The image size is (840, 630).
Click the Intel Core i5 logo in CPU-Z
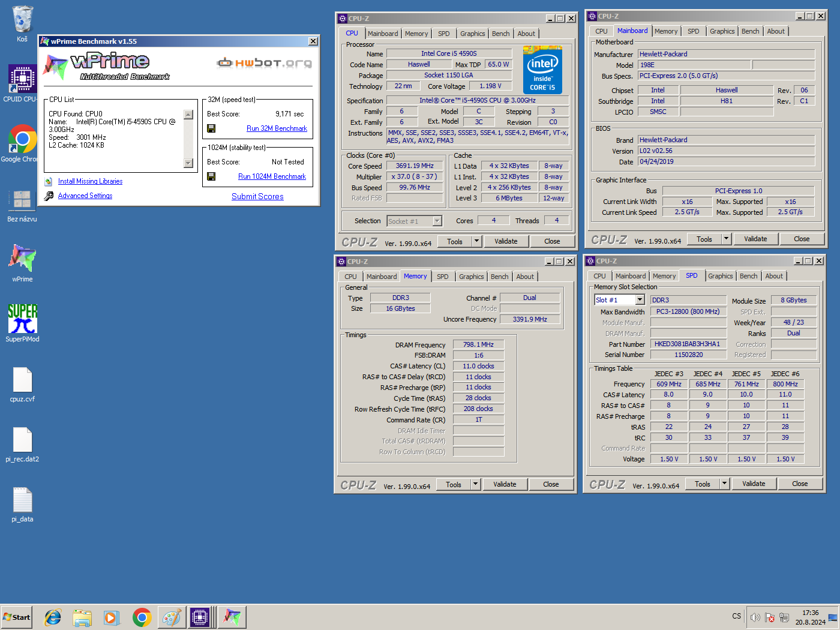(542, 70)
